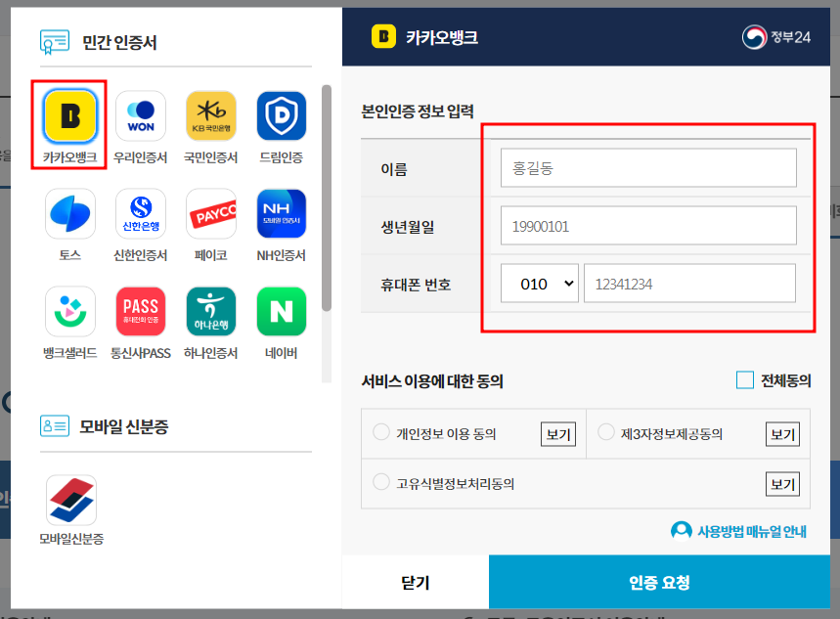Click the certificate list scrollbar
Image resolution: width=840 pixels, height=619 pixels.
(x=327, y=198)
